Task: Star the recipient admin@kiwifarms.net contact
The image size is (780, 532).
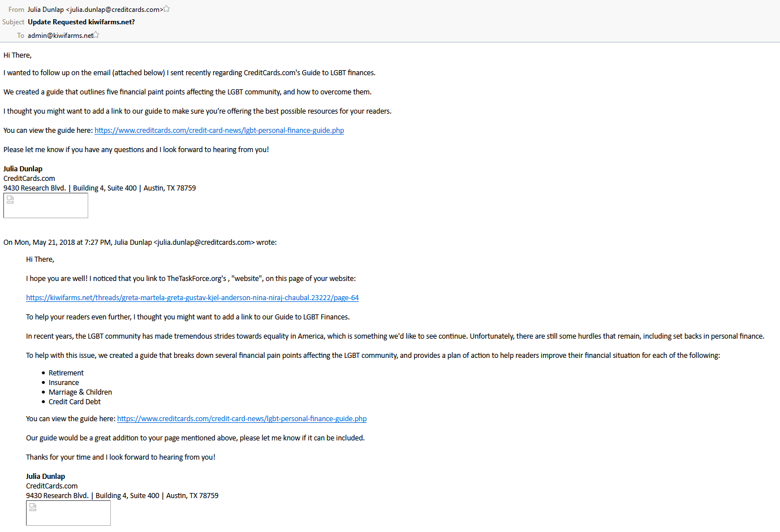Action: (96, 34)
